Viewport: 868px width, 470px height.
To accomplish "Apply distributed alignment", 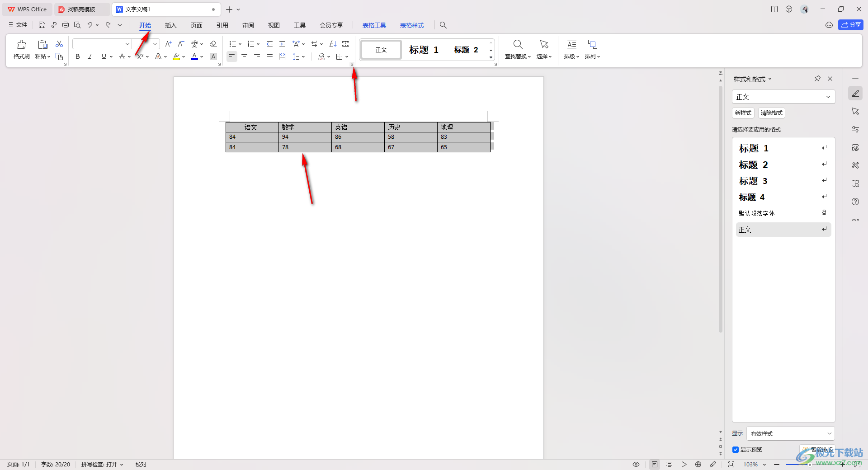I will (283, 56).
